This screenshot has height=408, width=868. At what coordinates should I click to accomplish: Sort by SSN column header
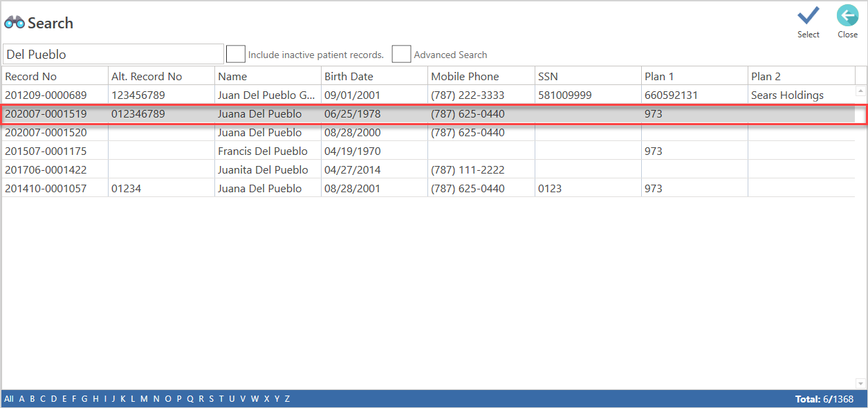[588, 76]
